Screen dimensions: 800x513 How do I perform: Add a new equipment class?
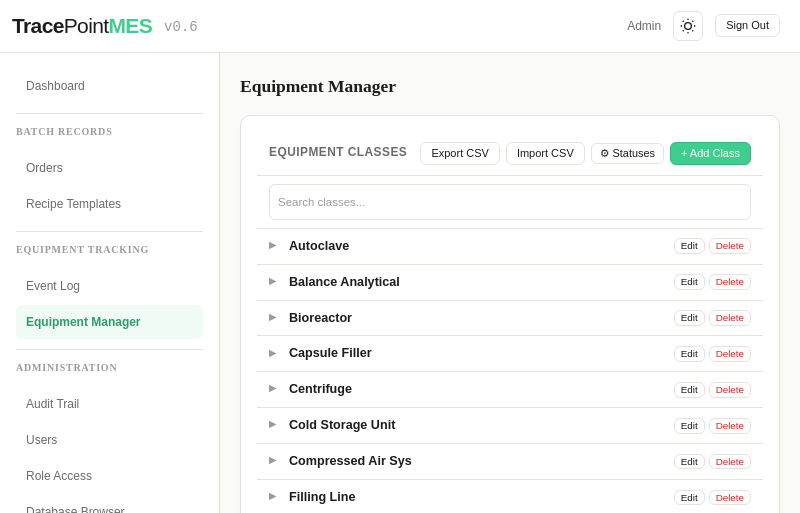pos(710,154)
